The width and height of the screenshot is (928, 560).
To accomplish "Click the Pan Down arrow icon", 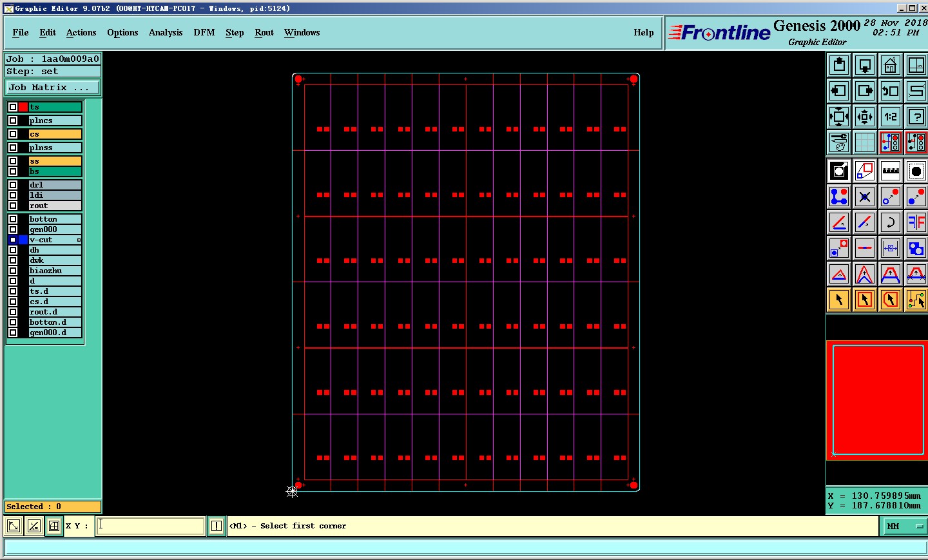I will [x=865, y=65].
